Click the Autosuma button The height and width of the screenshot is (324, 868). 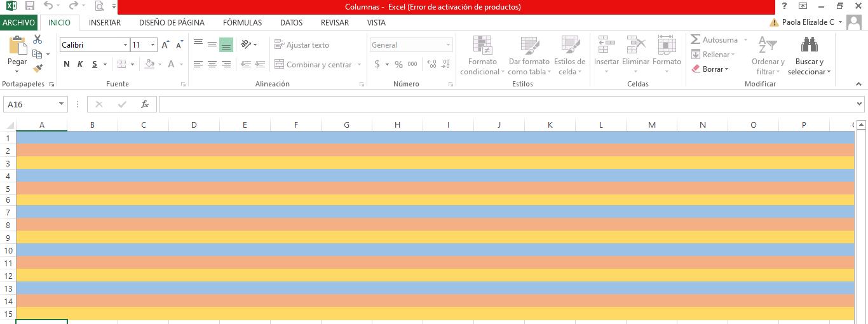click(x=714, y=39)
